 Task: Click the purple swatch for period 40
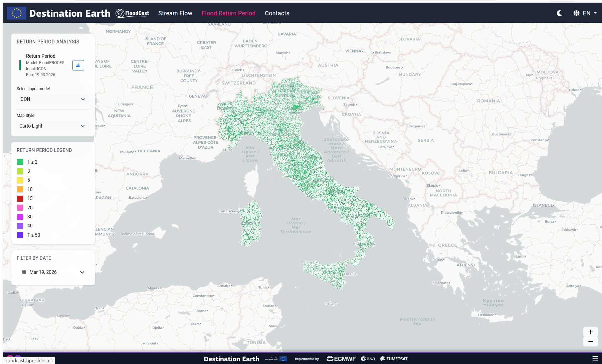click(x=20, y=226)
